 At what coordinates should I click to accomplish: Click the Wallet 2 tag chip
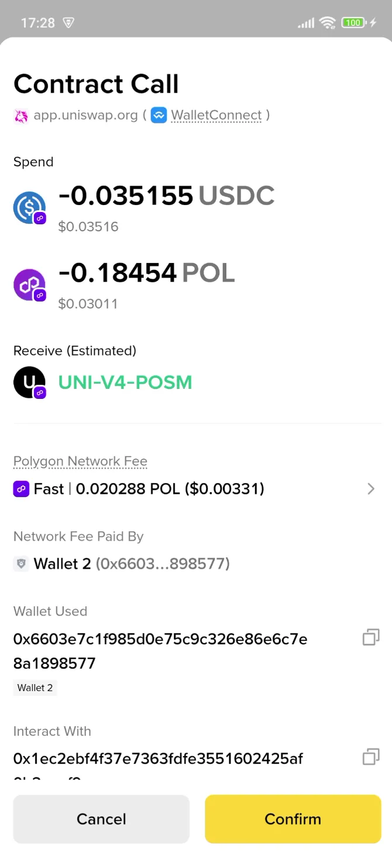click(x=35, y=688)
